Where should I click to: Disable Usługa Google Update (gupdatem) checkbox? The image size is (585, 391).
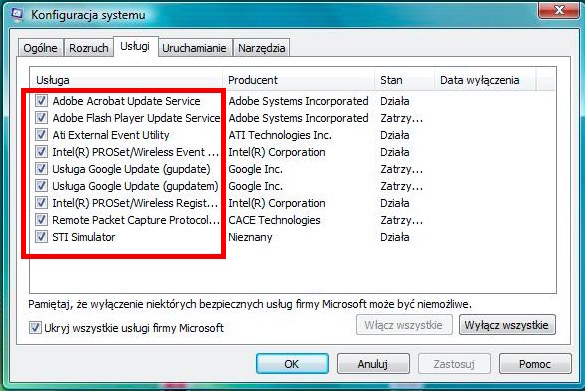tap(41, 185)
